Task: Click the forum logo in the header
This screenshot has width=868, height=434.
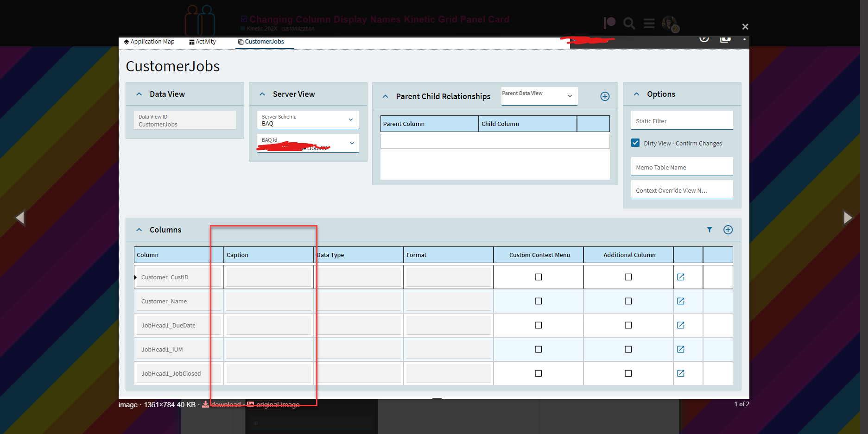Action: [x=200, y=20]
